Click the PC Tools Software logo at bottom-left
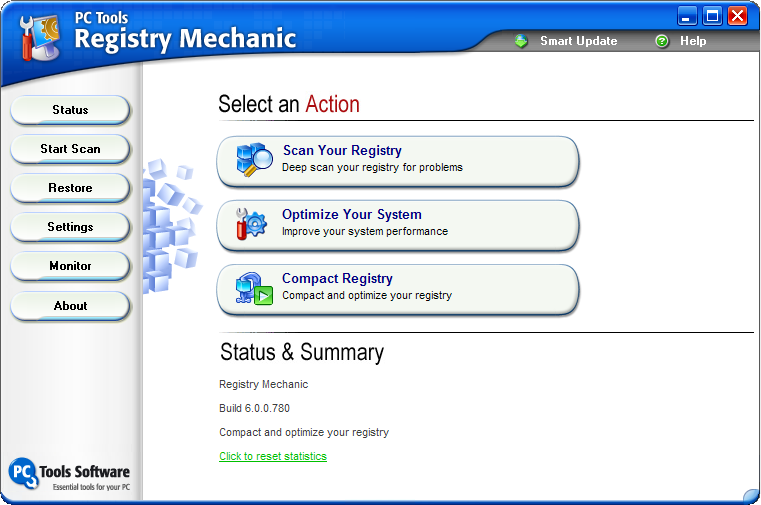Screen dimensions: 761x505 coord(25,473)
